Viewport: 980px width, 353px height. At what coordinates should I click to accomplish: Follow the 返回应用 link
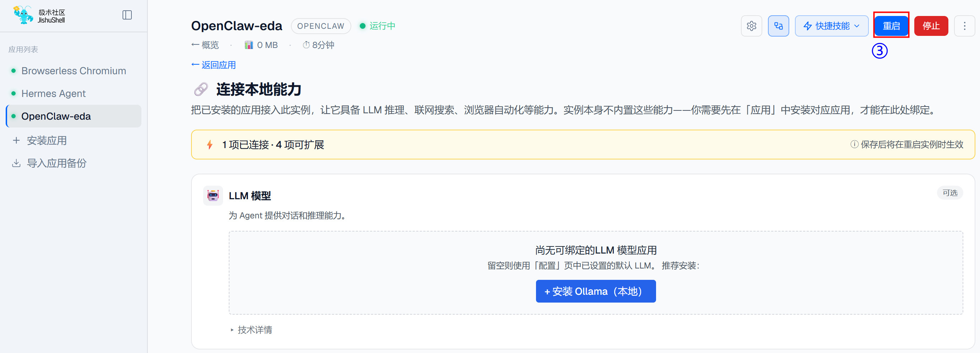(213, 65)
